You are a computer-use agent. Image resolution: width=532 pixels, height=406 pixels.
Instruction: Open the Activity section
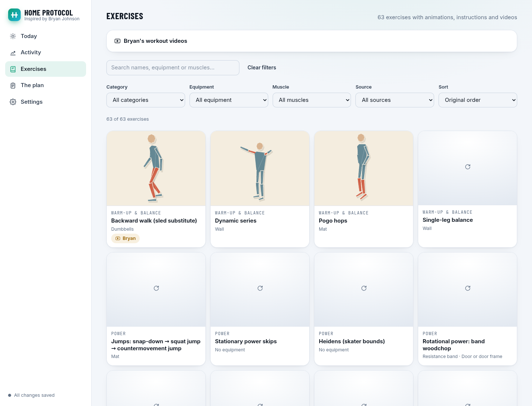(45, 52)
